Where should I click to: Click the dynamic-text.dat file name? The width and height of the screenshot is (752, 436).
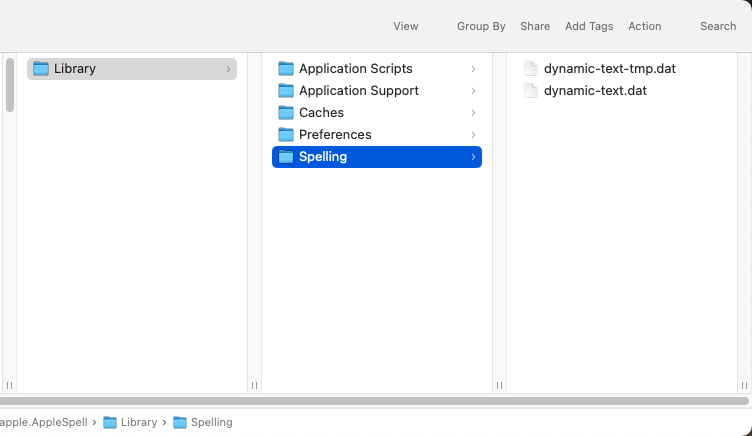595,91
